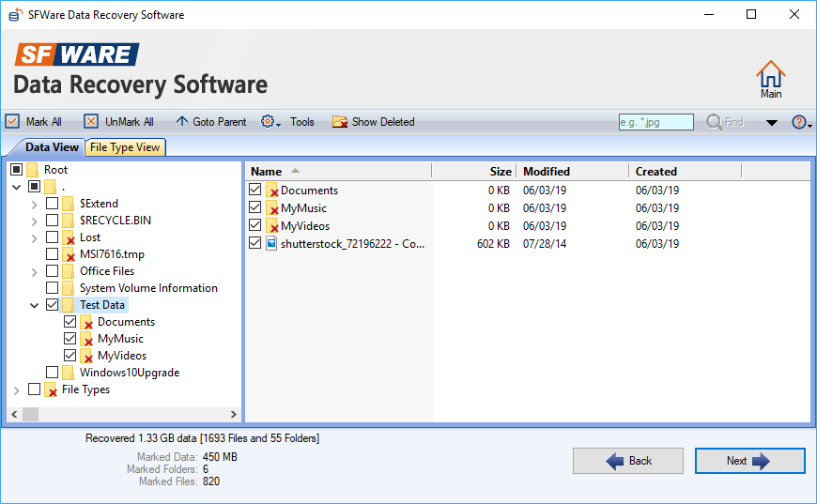Click the UnMark All icon

91,122
